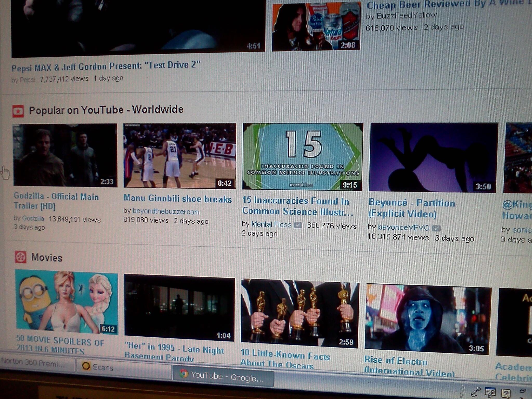Screen dimensions: 532x399
Task: Click the 9:15 duration badge on the 15 Inaccuracies thumbnail
Action: click(x=350, y=185)
